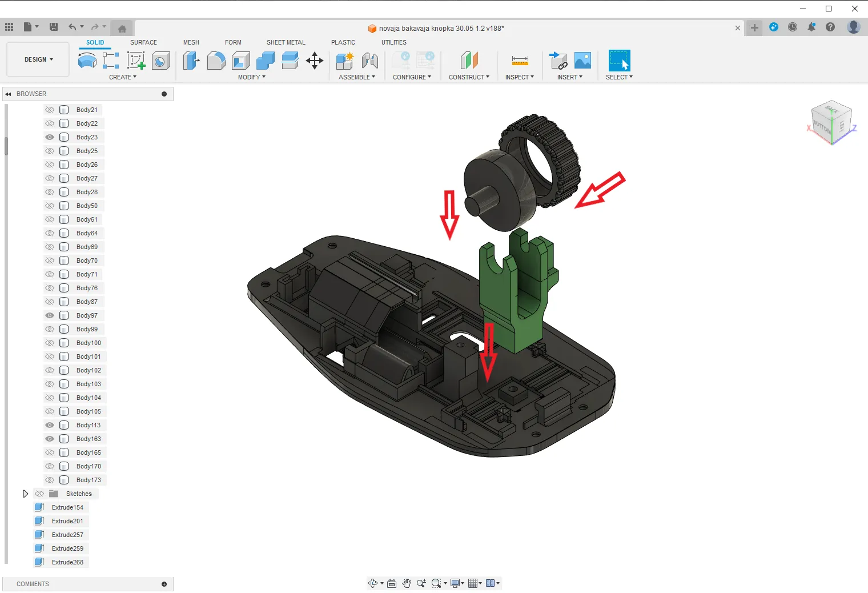868x593 pixels.
Task: Switch to the SURFACE tab
Action: (143, 42)
